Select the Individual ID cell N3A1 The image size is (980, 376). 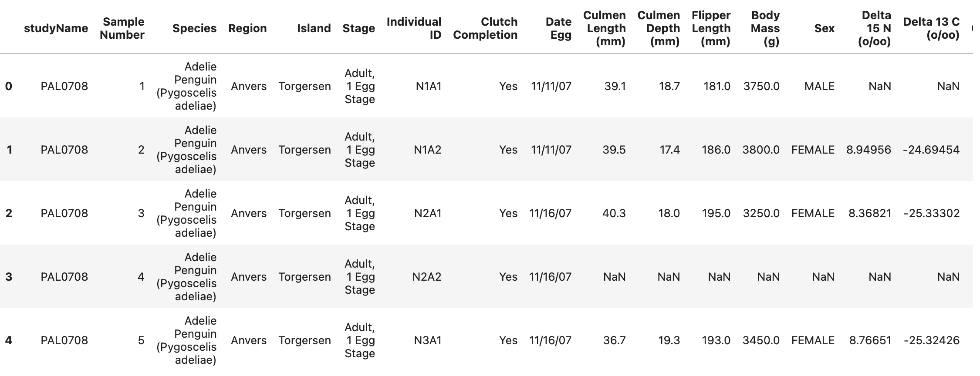pyautogui.click(x=427, y=340)
